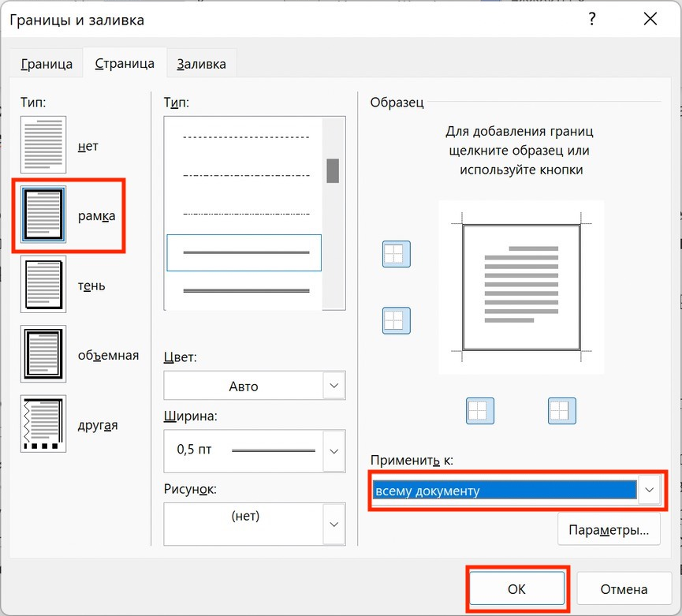Toggle the left border button below preview

(479, 411)
